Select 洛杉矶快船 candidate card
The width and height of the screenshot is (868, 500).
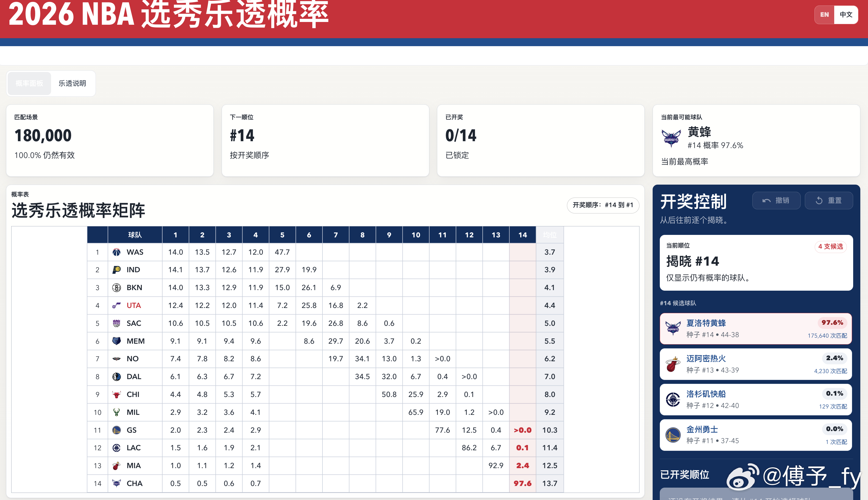tap(756, 399)
